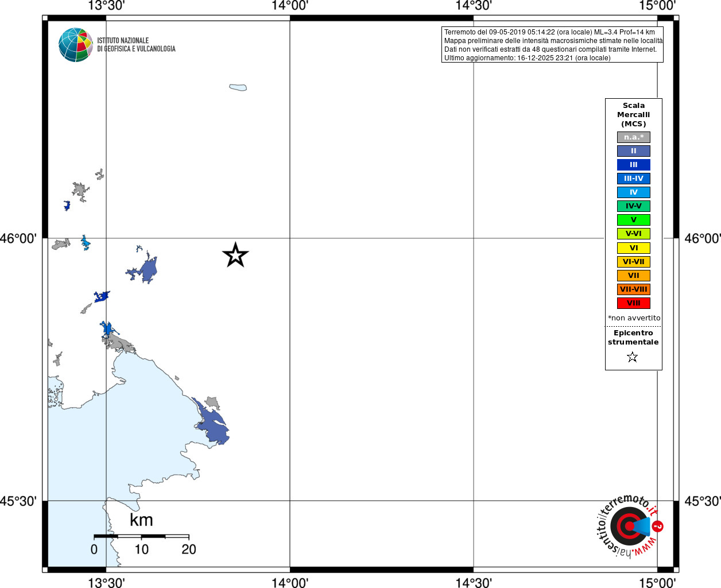Click the '*non avvertito' legend note

(x=634, y=318)
